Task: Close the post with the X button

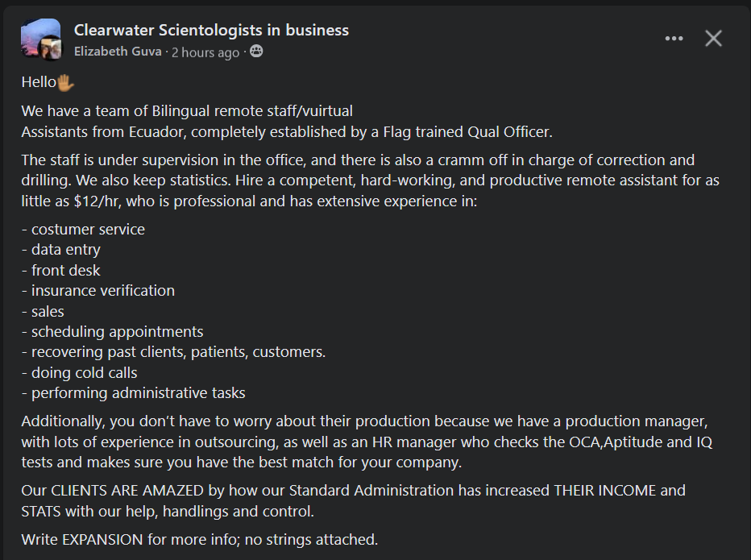Action: point(713,39)
